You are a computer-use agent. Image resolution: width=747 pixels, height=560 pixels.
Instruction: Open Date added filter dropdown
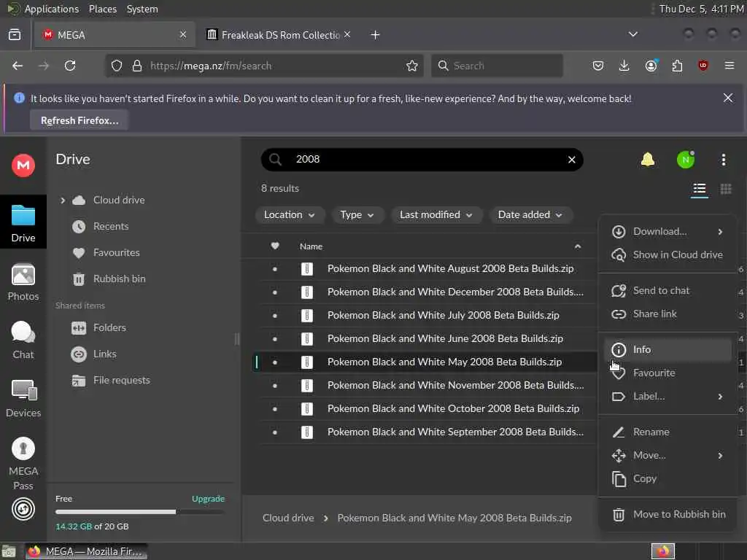pos(530,215)
